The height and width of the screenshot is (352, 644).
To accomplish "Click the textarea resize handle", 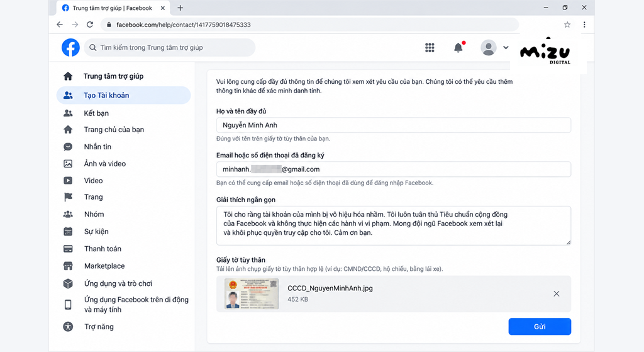I will point(569,242).
